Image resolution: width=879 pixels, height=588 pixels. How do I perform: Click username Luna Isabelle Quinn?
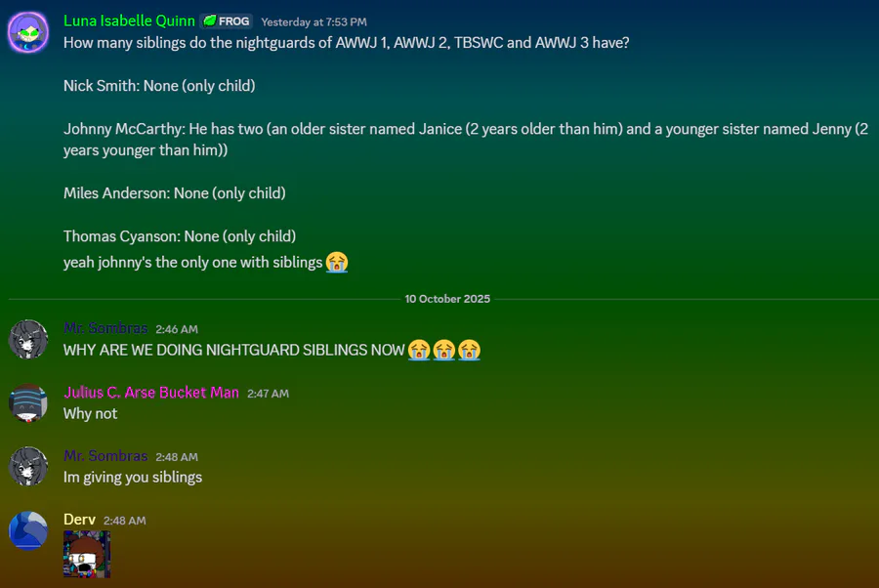click(x=129, y=21)
